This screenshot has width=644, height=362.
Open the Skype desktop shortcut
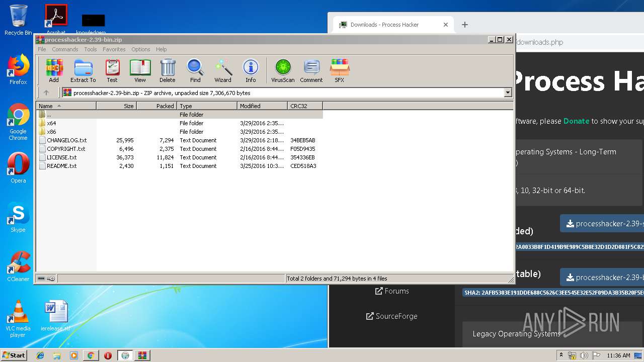(18, 217)
